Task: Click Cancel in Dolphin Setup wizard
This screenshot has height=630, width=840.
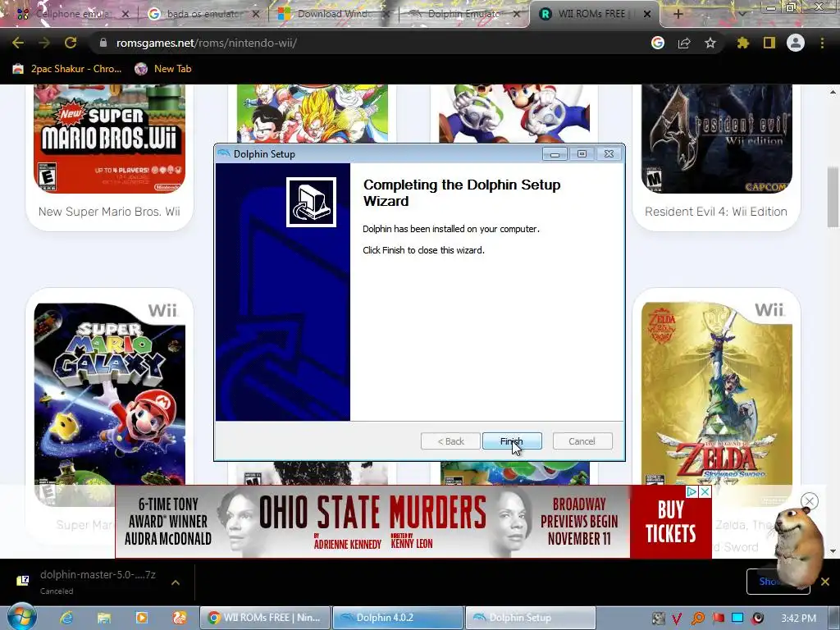Action: (x=582, y=441)
